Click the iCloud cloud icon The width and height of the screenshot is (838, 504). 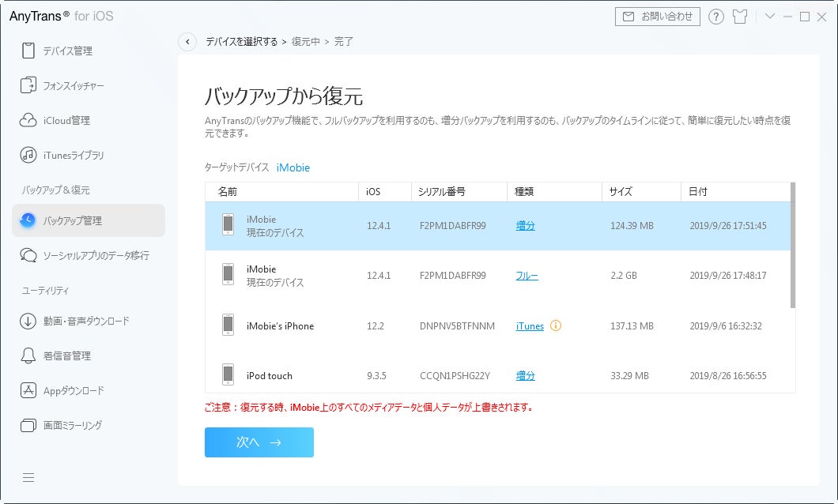tap(28, 120)
